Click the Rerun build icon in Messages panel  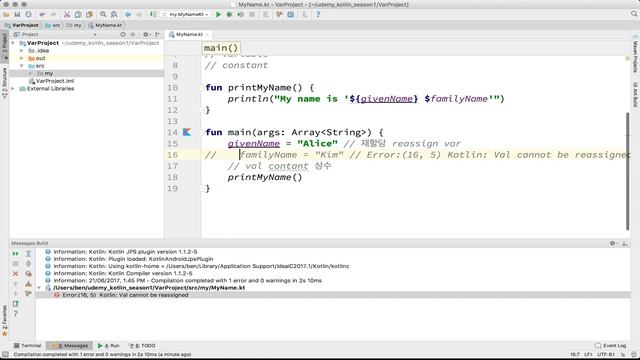16,254
